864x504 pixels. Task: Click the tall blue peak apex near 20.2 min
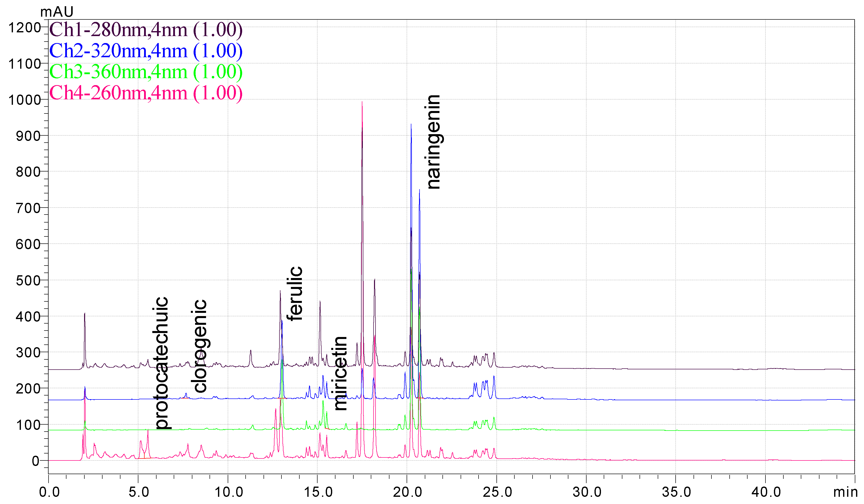coord(411,125)
